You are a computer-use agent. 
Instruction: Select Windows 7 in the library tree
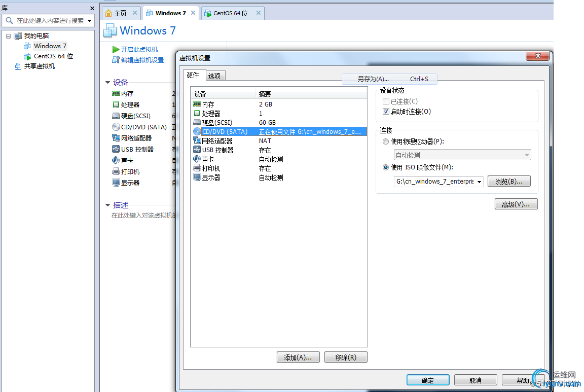[50, 46]
